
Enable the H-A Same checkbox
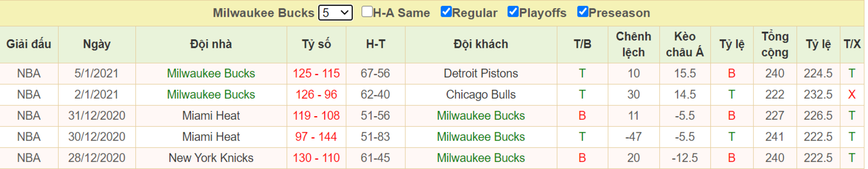pos(366,11)
